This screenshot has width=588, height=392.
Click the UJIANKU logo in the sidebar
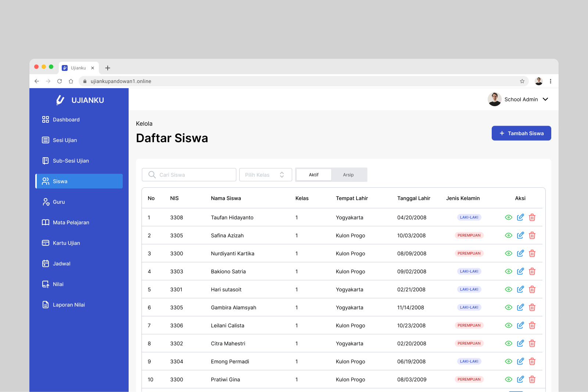pyautogui.click(x=80, y=100)
